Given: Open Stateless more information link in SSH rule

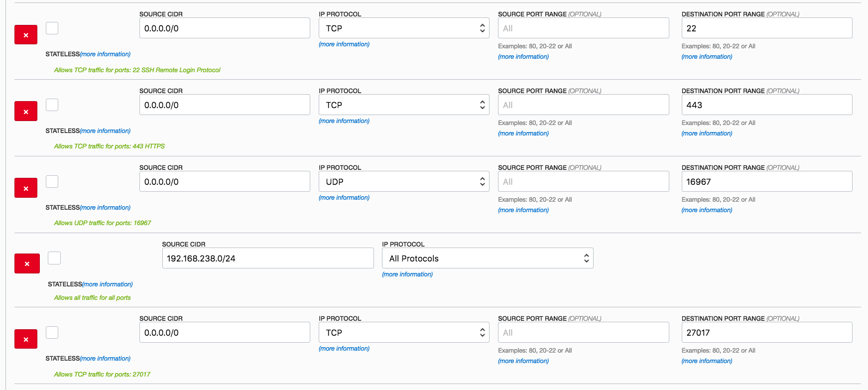Looking at the screenshot, I should (x=106, y=54).
